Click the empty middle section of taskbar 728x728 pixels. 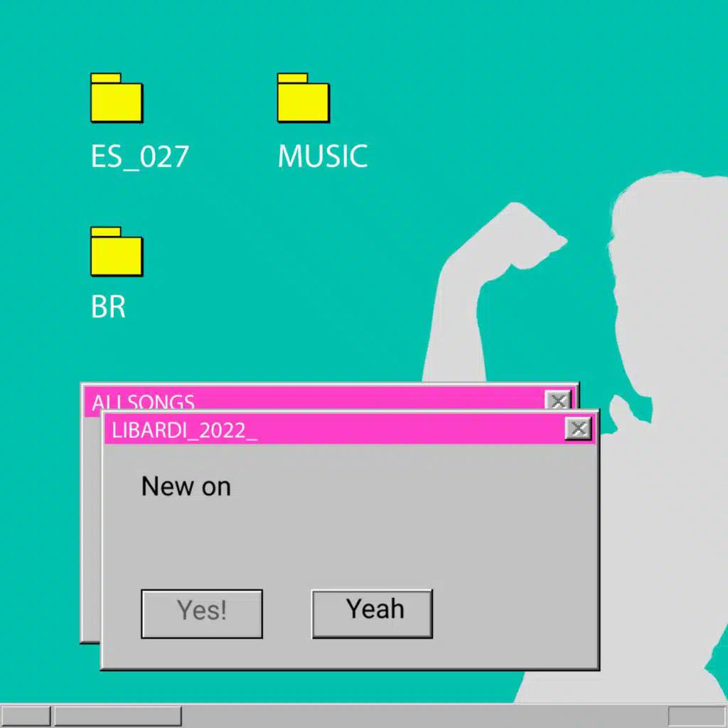click(x=427, y=716)
